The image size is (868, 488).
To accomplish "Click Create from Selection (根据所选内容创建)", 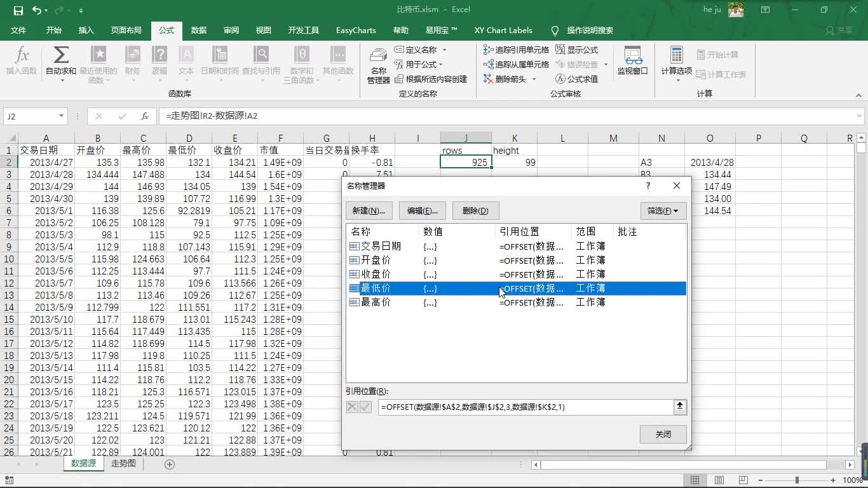I will click(431, 79).
